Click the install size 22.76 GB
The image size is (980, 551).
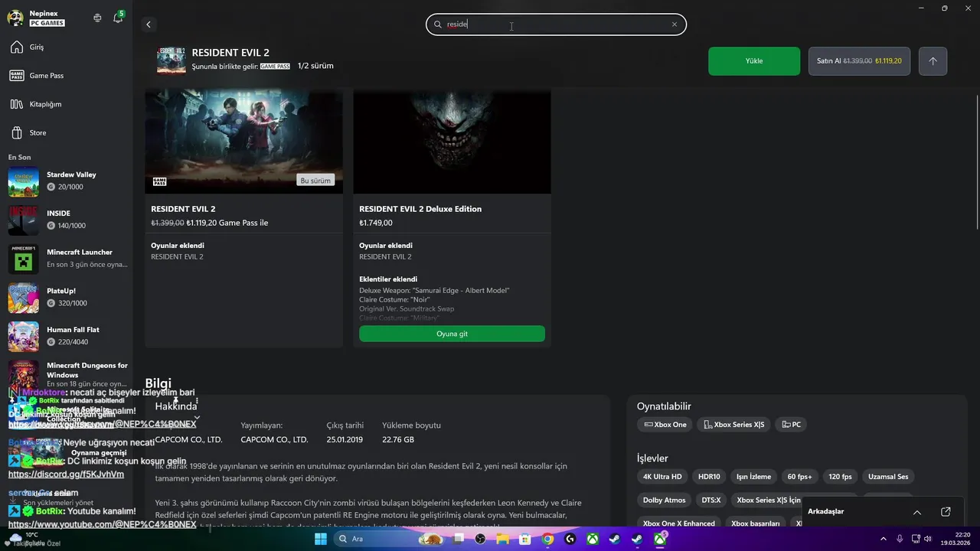pos(398,440)
